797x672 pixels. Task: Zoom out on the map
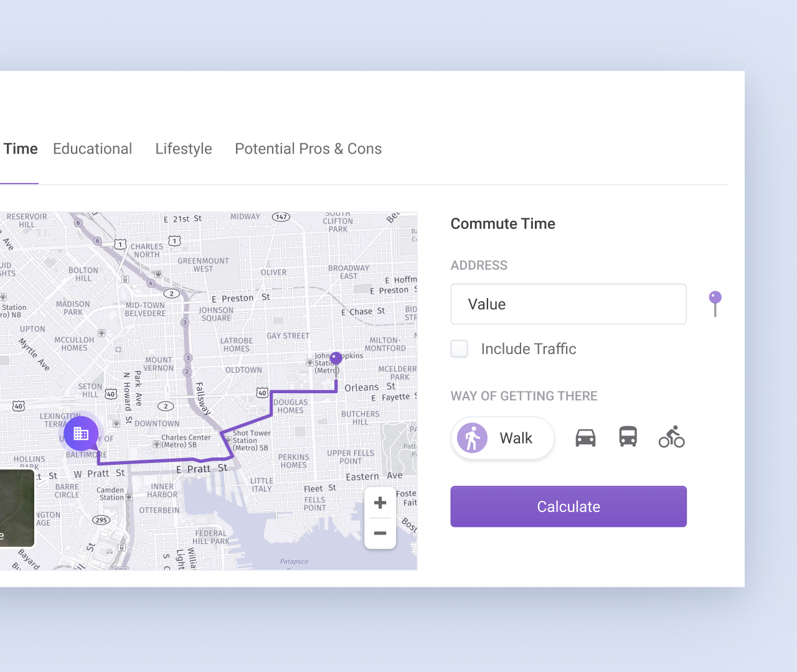click(380, 533)
